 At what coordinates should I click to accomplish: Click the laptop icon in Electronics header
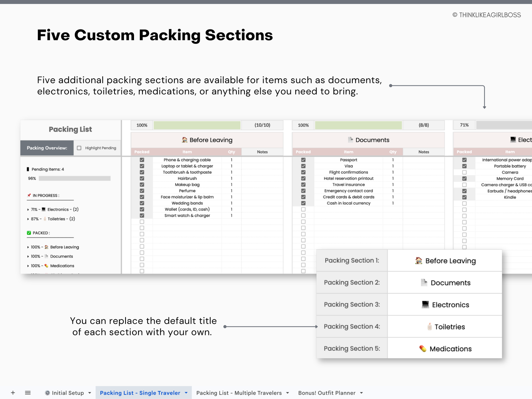click(x=513, y=140)
